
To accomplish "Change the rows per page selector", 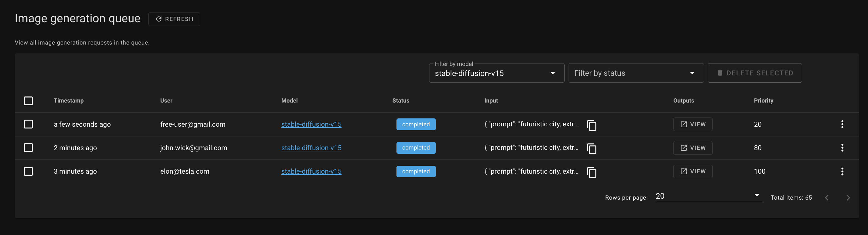I will tap(709, 196).
